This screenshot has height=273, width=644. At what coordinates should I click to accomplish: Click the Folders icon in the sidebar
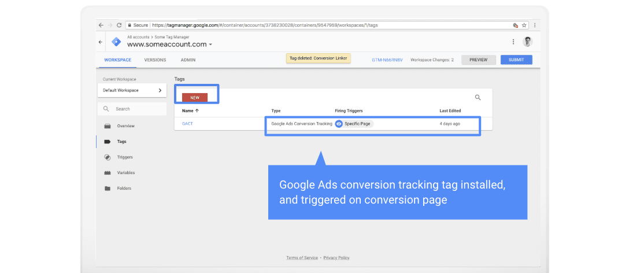108,189
